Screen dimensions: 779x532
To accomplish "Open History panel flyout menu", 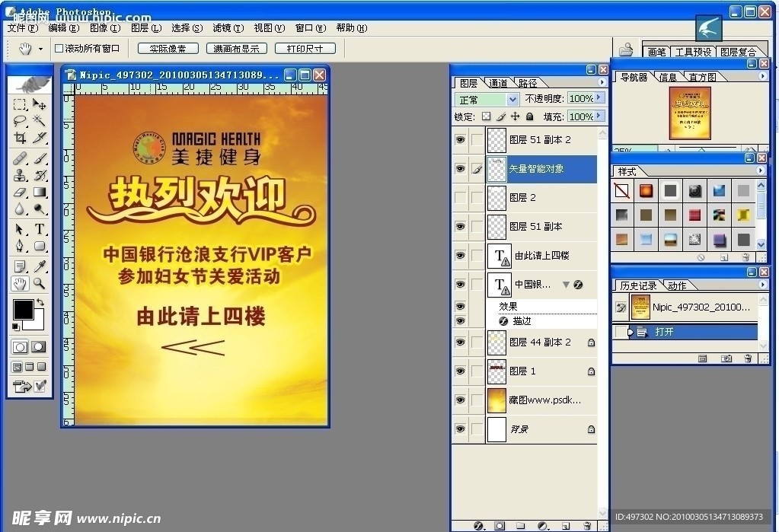I will [762, 285].
